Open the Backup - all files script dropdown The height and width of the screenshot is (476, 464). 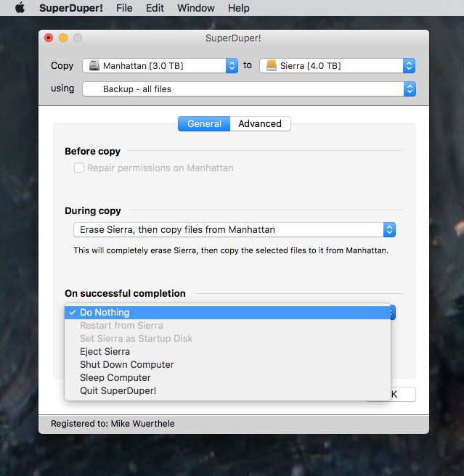[x=249, y=89]
